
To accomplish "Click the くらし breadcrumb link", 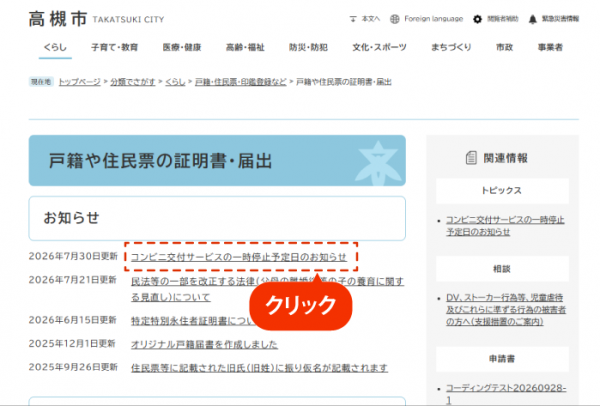I will pos(175,82).
